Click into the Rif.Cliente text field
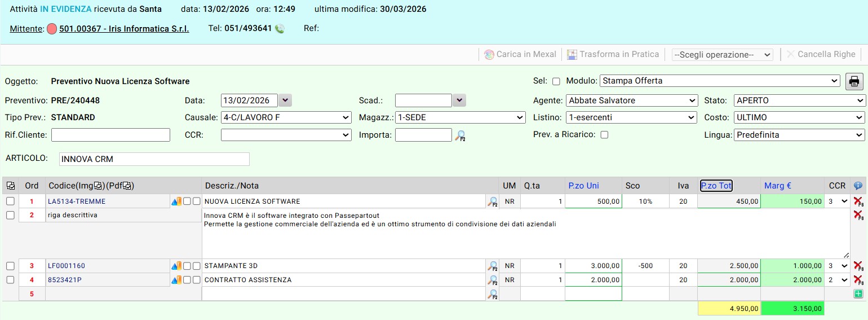 110,135
